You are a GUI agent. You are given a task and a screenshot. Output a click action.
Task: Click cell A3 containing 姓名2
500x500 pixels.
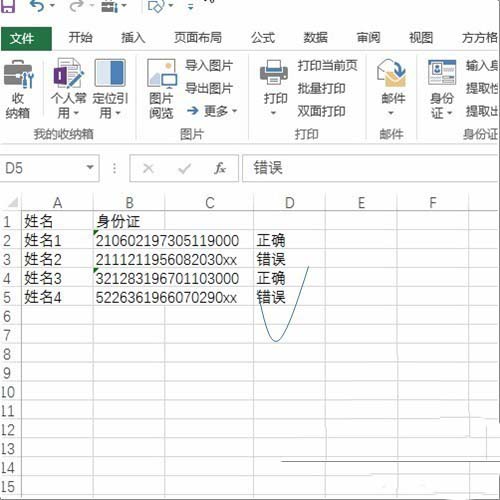[x=57, y=259]
